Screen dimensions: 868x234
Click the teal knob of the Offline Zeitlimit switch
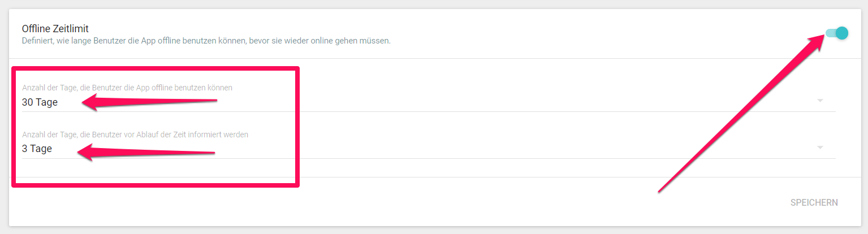(842, 33)
